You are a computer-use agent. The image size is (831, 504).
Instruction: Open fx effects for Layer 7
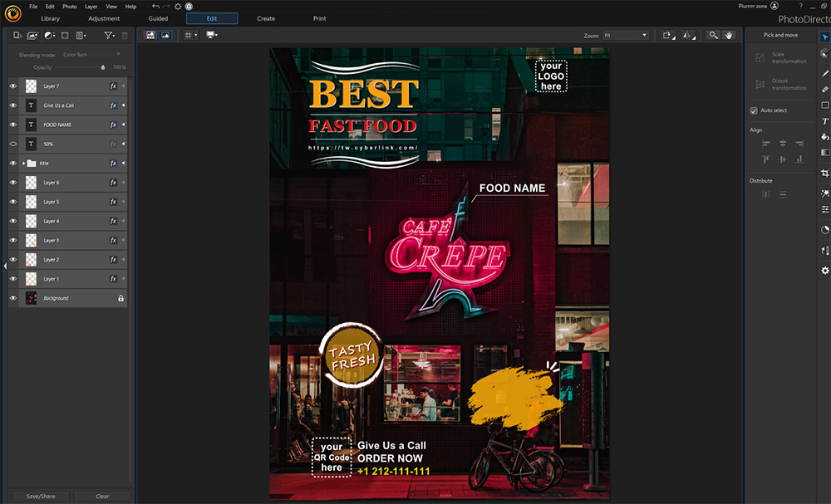[x=114, y=86]
